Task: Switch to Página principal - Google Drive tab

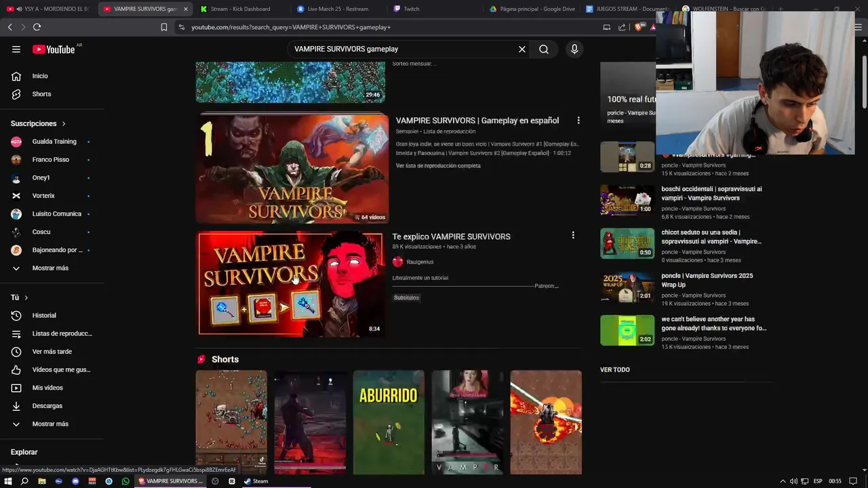Action: 533,9
